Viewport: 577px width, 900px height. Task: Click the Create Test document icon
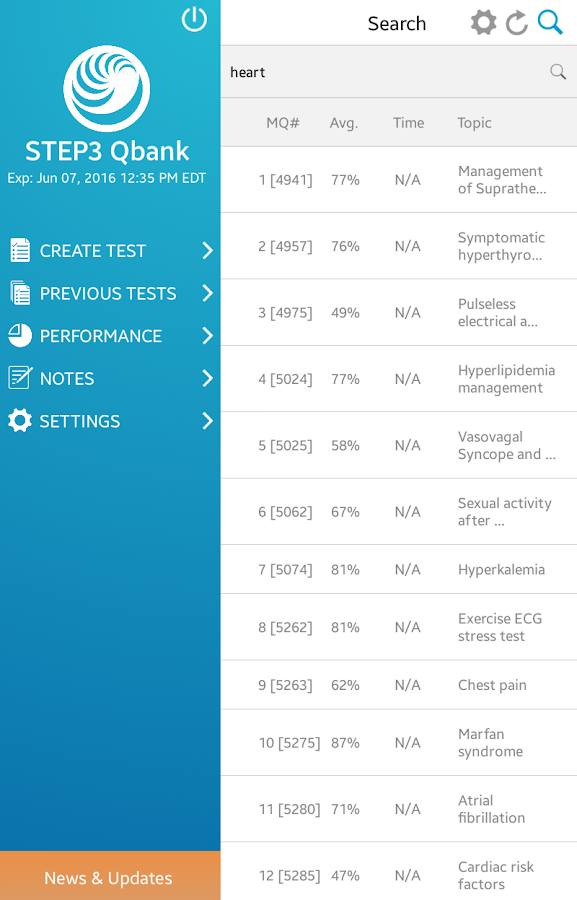click(20, 250)
